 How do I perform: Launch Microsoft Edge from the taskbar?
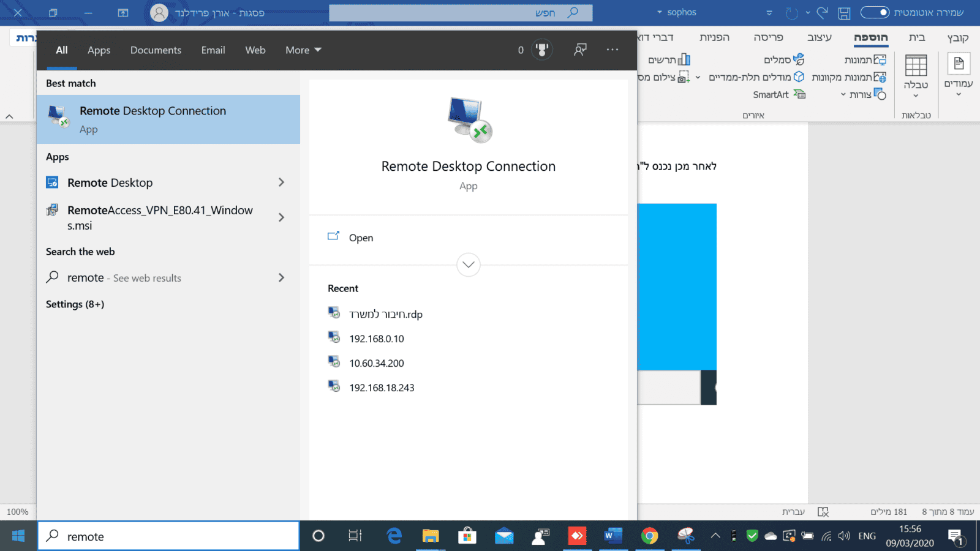tap(394, 536)
